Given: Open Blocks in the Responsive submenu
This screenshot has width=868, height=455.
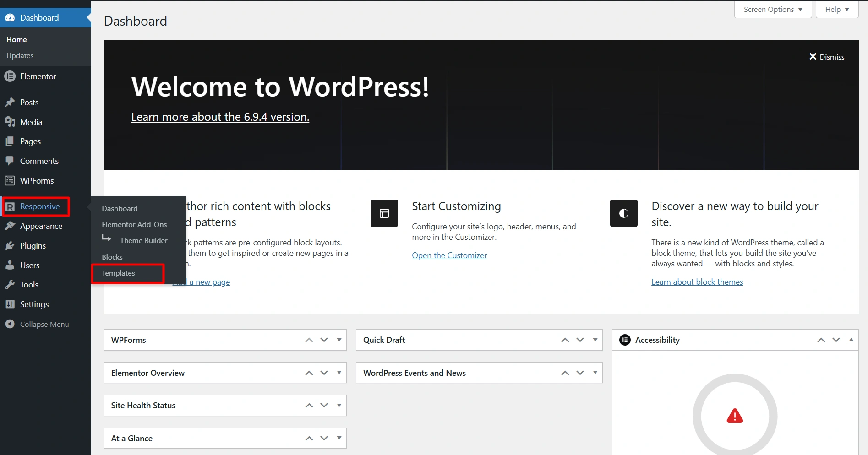Looking at the screenshot, I should pyautogui.click(x=112, y=257).
